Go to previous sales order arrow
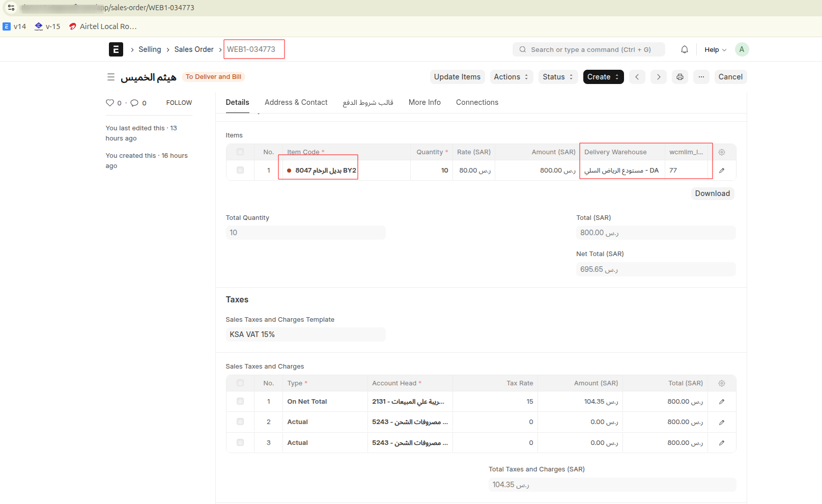 coord(637,77)
